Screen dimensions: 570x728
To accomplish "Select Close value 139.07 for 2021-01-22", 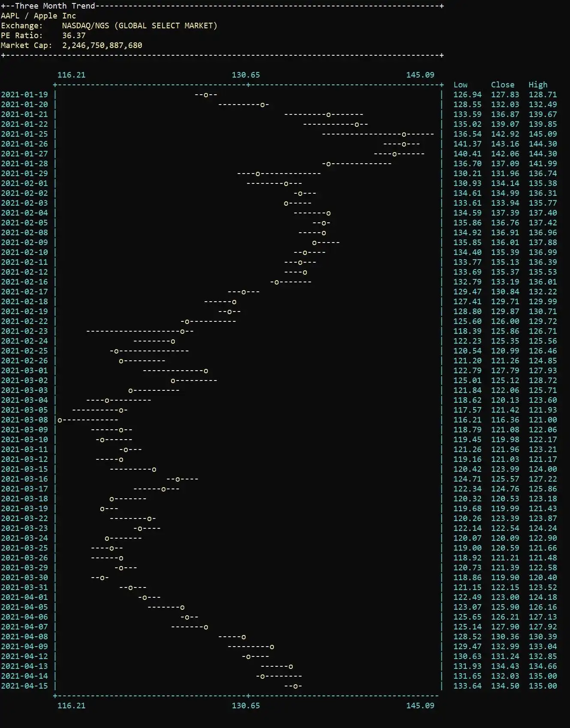I will click(x=505, y=124).
